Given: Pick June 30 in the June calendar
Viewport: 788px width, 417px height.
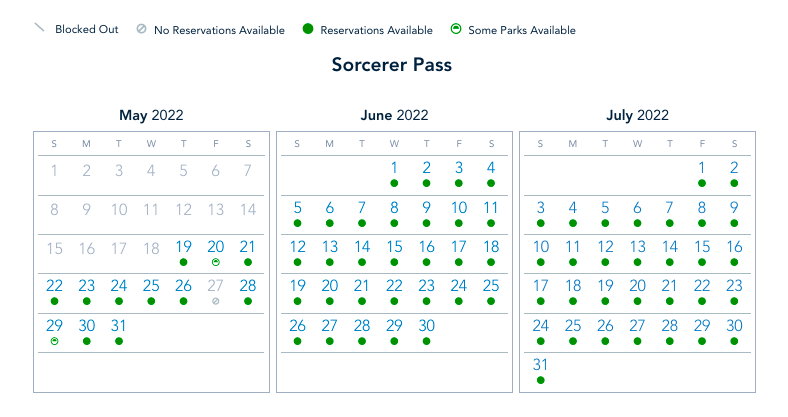Looking at the screenshot, I should [x=427, y=325].
